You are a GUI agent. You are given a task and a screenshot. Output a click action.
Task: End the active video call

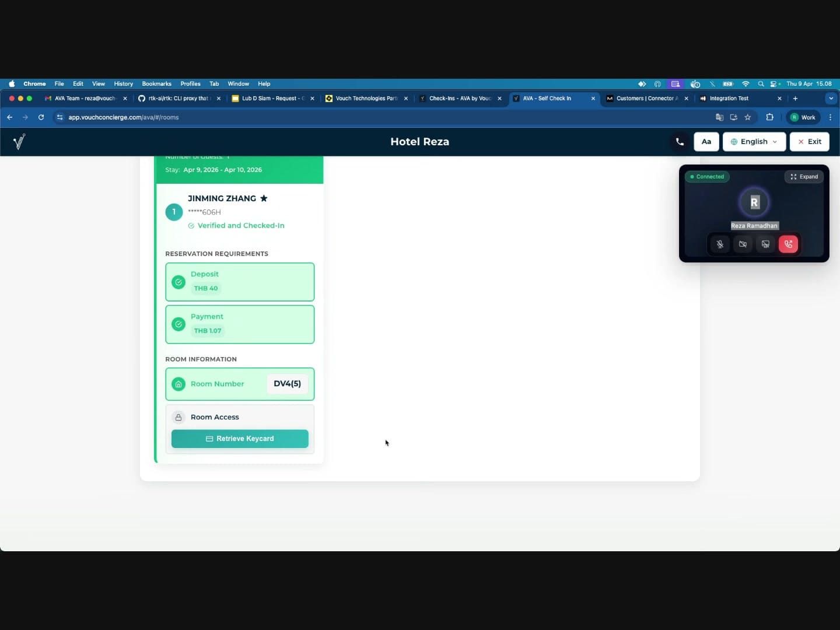pos(788,244)
